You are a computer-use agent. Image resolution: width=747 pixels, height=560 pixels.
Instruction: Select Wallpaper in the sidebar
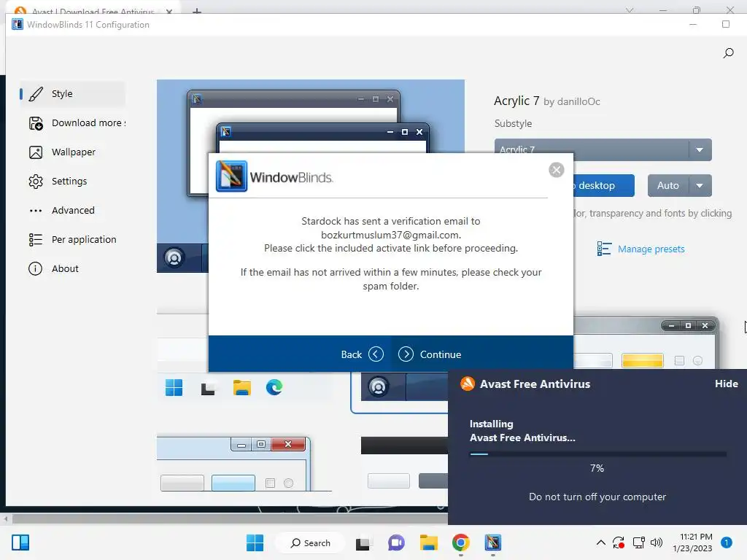[72, 152]
